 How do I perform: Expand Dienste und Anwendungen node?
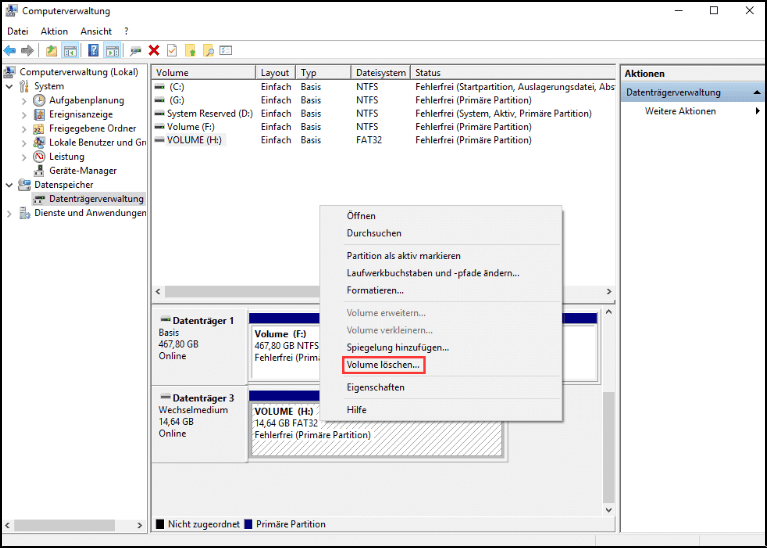coord(9,214)
